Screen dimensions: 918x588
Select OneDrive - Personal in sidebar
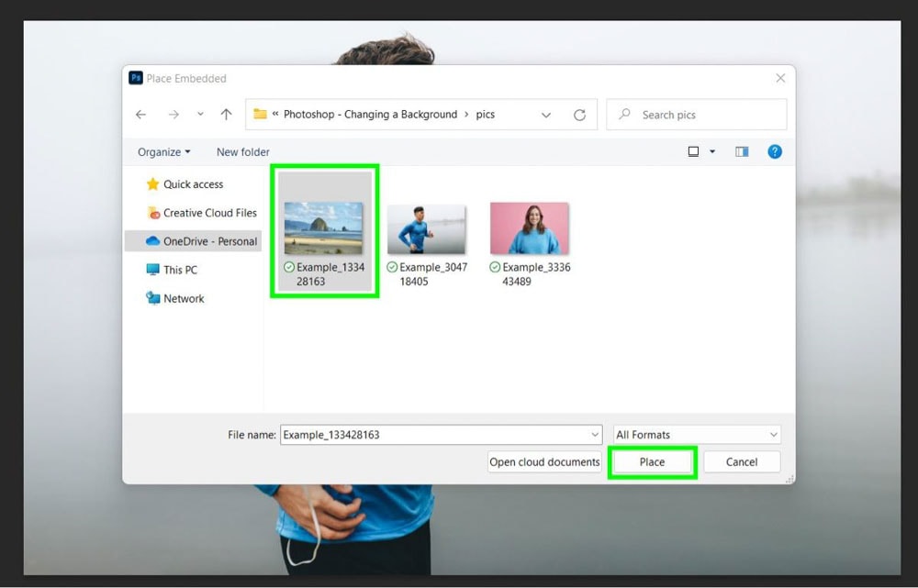(193, 241)
